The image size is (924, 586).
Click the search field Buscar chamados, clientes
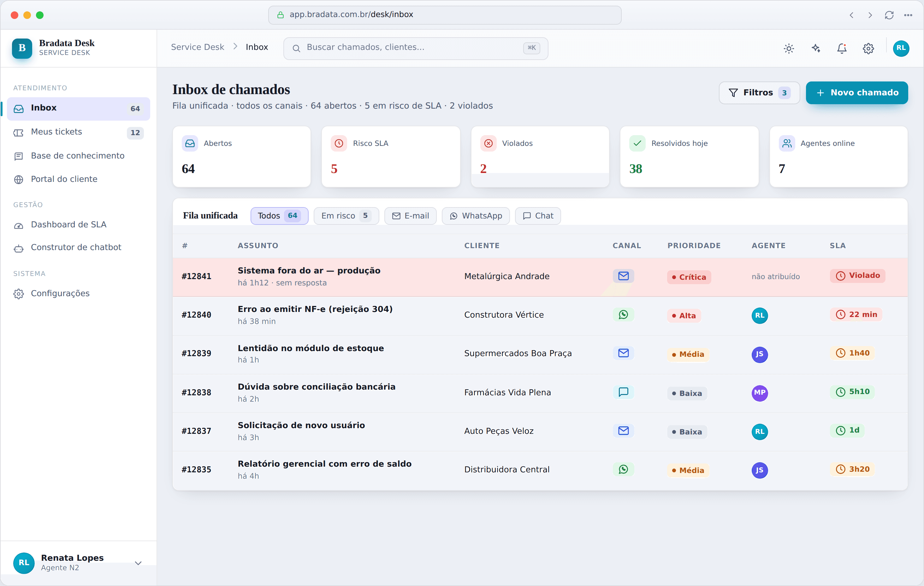click(x=415, y=48)
